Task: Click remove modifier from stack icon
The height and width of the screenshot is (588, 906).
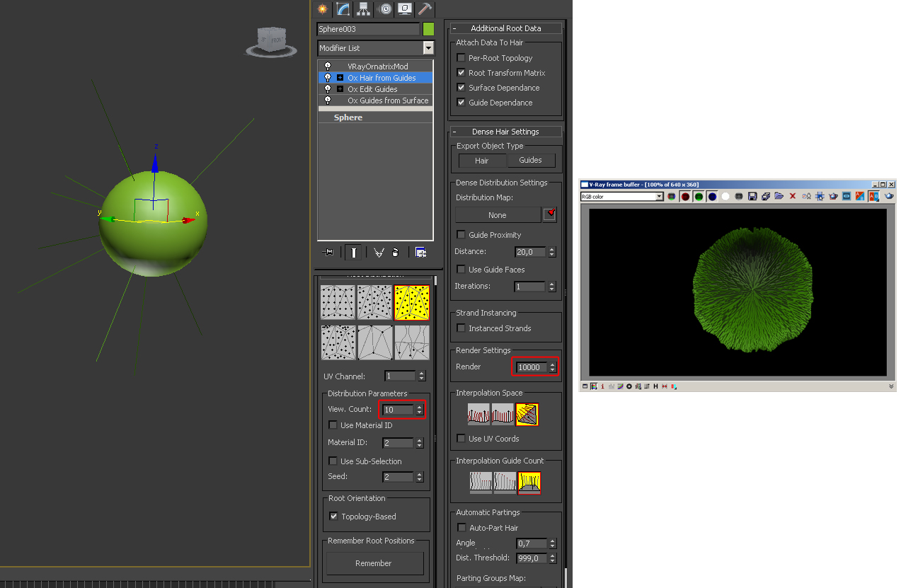Action: pyautogui.click(x=396, y=252)
